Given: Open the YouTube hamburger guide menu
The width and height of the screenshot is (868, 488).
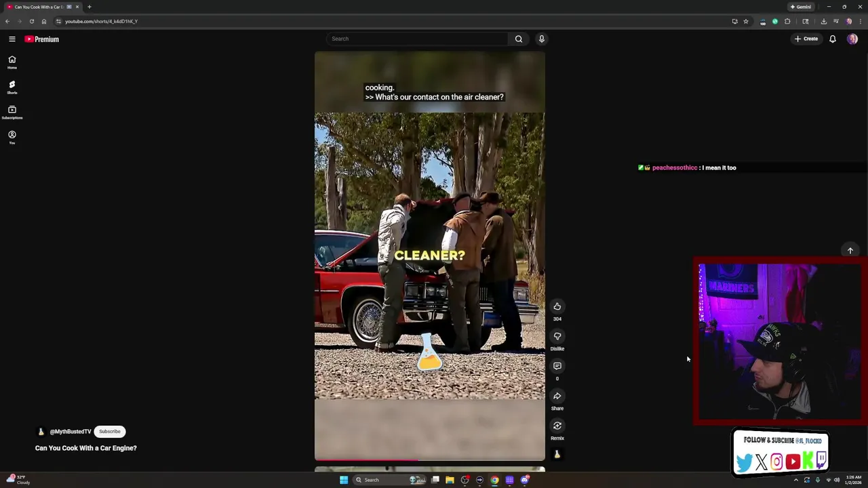Looking at the screenshot, I should point(12,39).
